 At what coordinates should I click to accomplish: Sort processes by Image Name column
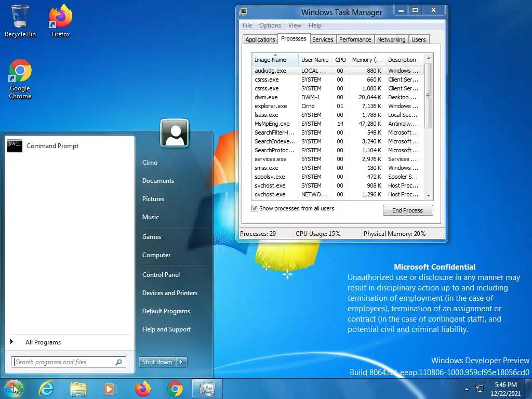point(275,60)
